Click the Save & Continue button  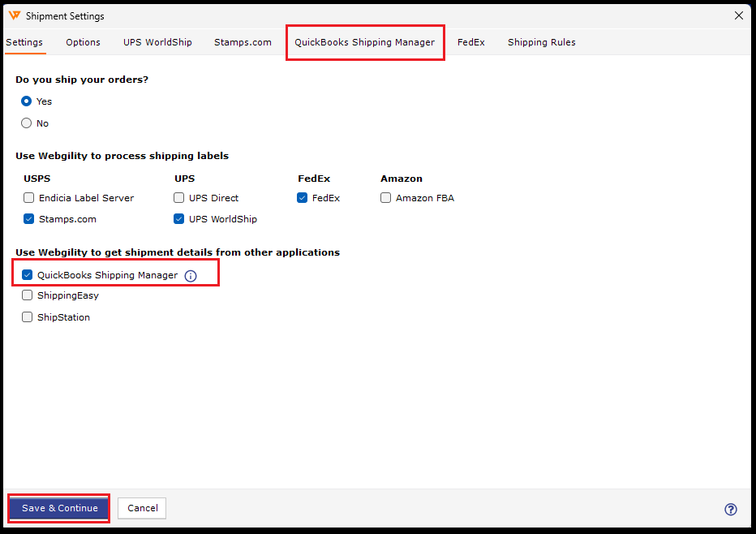pos(59,508)
